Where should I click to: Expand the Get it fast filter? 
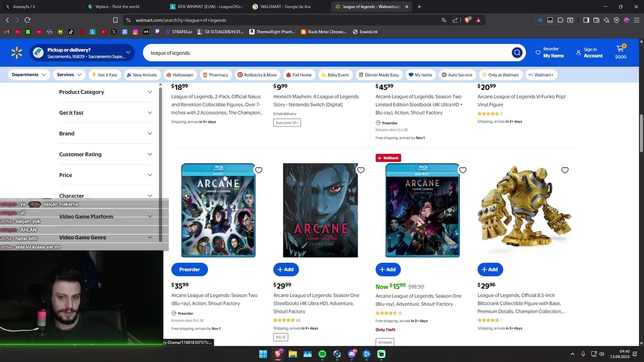[x=106, y=113]
